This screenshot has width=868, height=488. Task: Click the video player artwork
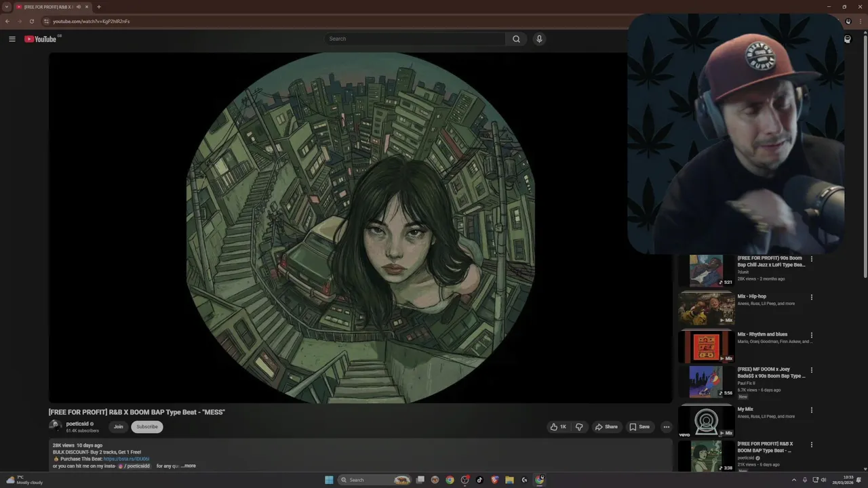(x=360, y=228)
